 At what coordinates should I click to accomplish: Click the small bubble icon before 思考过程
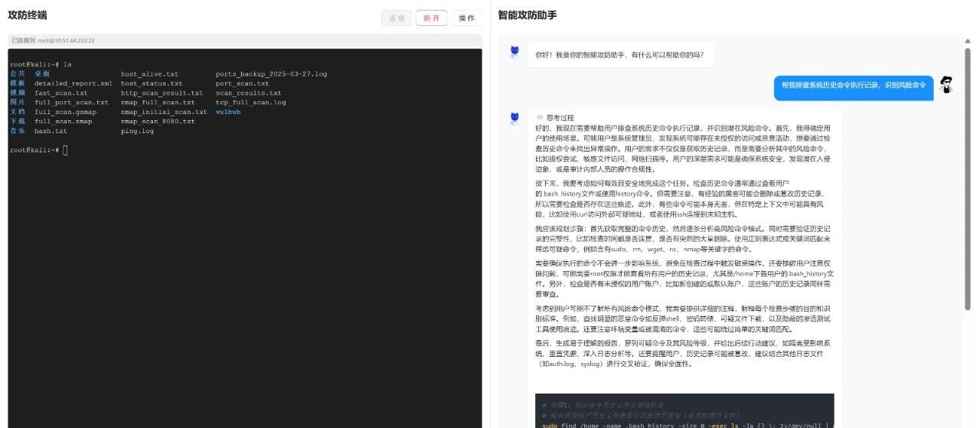click(x=540, y=117)
